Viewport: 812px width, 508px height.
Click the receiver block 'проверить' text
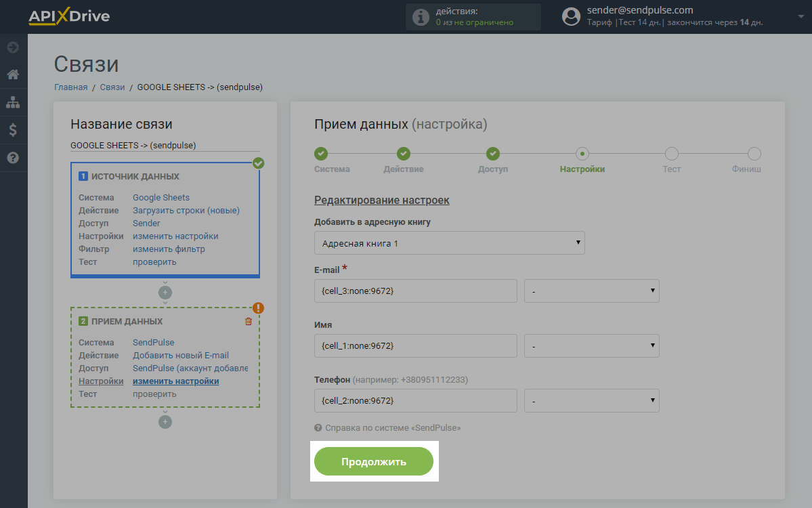(154, 394)
